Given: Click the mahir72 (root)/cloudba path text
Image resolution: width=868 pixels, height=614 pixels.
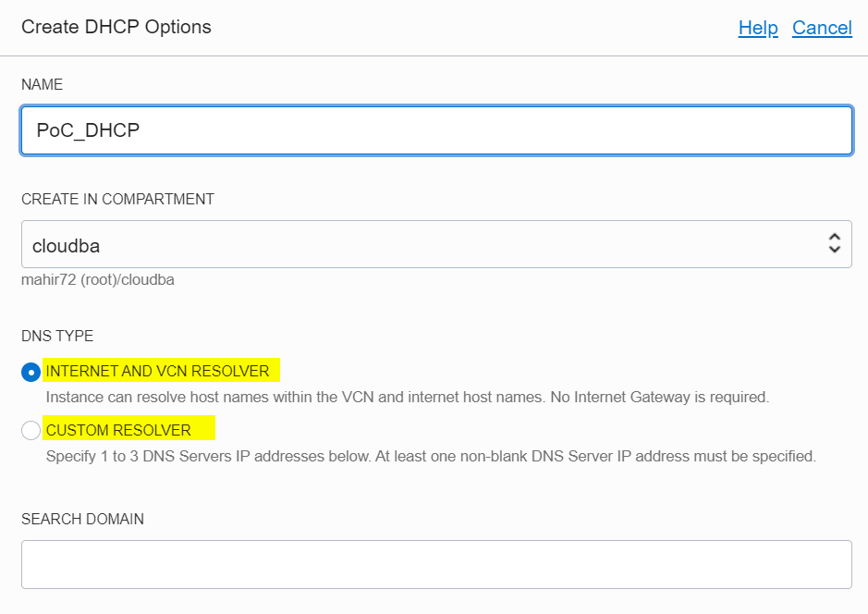Looking at the screenshot, I should tap(98, 278).
